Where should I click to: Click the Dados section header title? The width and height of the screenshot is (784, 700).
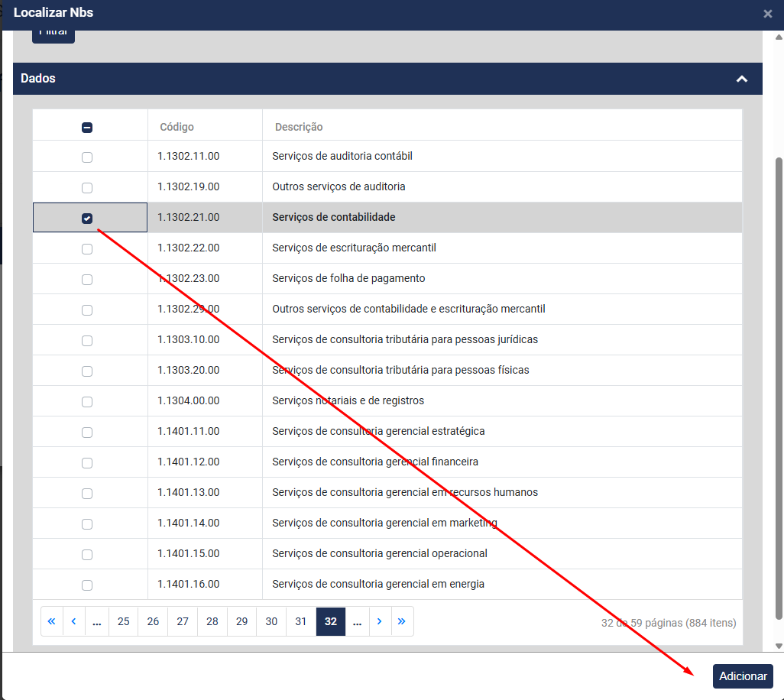(38, 79)
